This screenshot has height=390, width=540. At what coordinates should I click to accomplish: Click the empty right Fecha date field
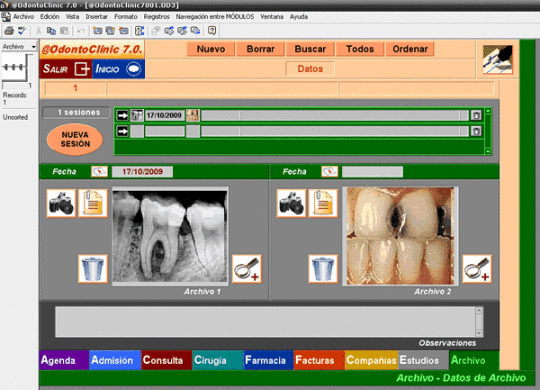372,172
